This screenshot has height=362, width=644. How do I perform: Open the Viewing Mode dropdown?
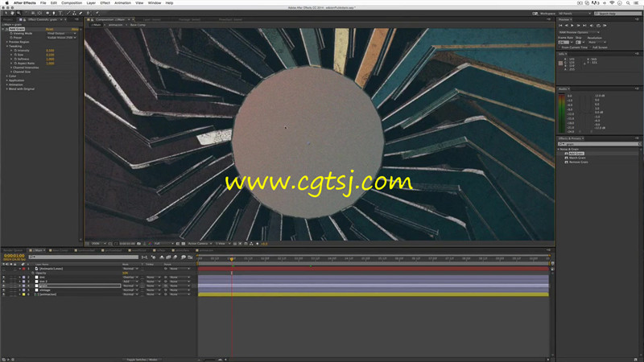[x=62, y=33]
